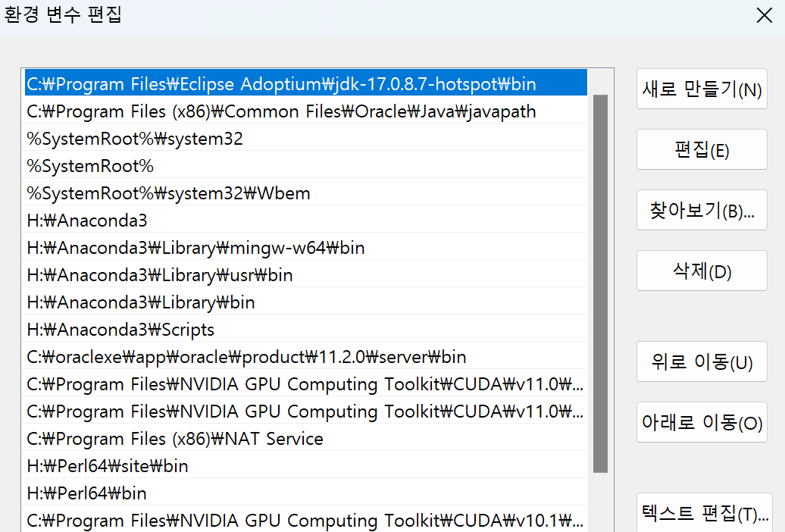The width and height of the screenshot is (785, 532).
Task: Select the Oracle Java javapath entry
Action: pyautogui.click(x=306, y=110)
